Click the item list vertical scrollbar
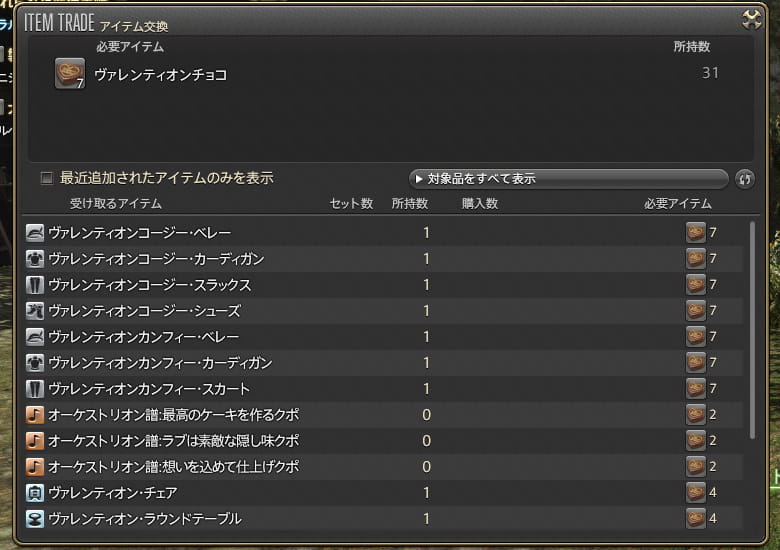 [x=753, y=330]
